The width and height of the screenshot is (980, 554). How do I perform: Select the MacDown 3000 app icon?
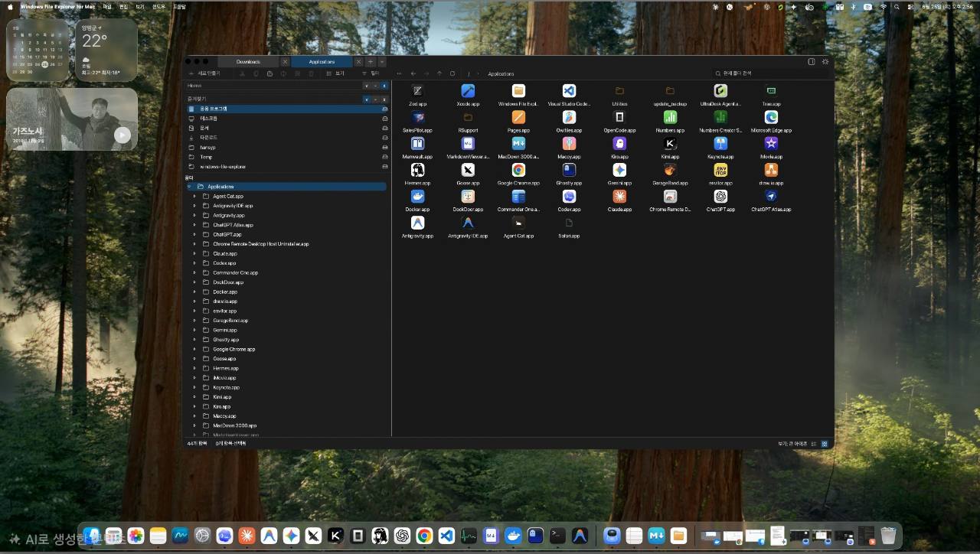tap(518, 143)
